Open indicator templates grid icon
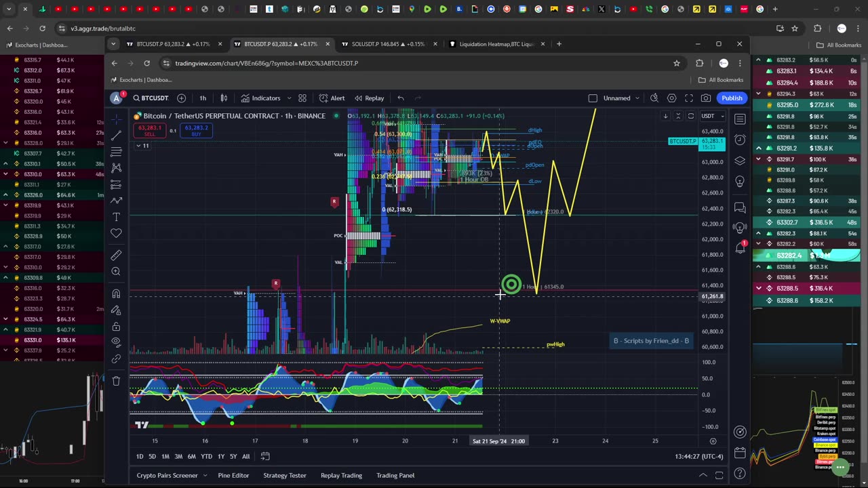Screen dimensions: 868x488 pos(302,98)
